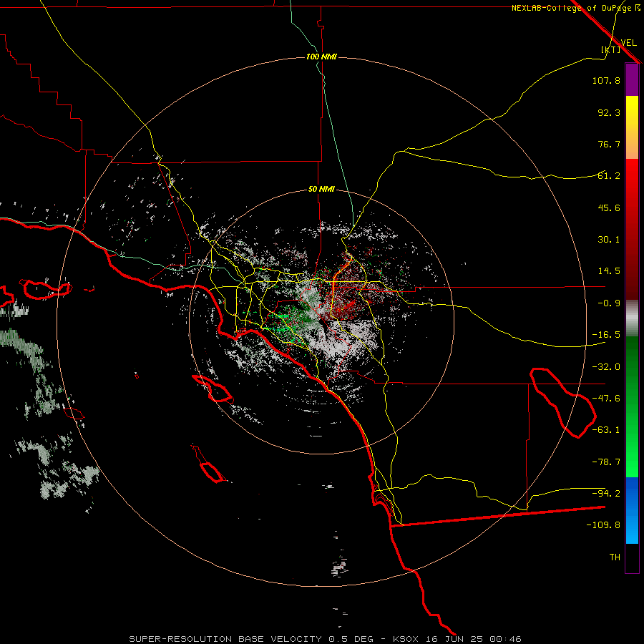Click the VEL legend title
The image size is (644, 644).
[x=629, y=43]
